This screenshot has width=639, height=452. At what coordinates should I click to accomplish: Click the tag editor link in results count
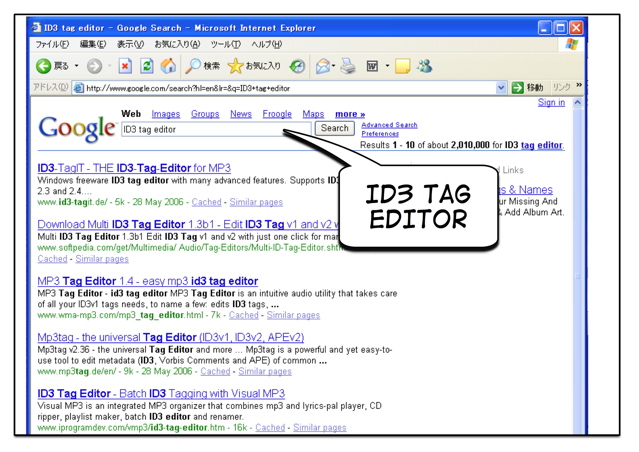coord(542,145)
